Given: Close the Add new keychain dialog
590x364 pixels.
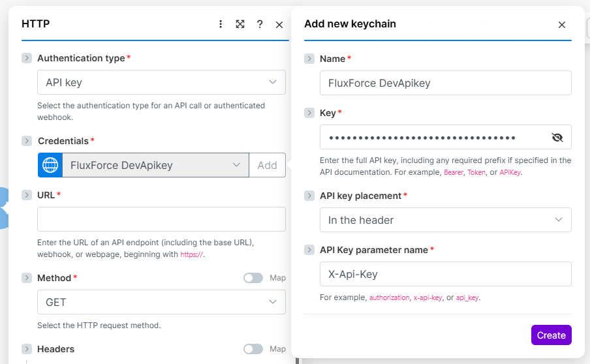Looking at the screenshot, I should click(x=561, y=25).
